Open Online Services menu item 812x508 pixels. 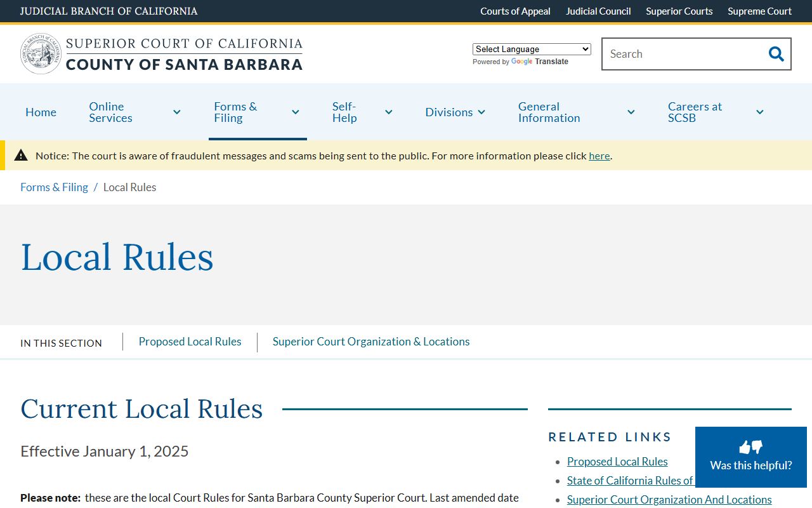pos(110,112)
